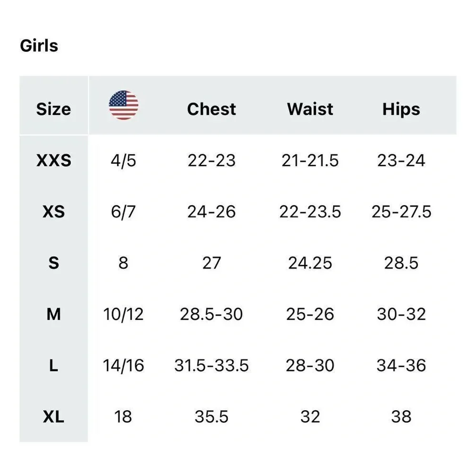Click chest value 35.5
The image size is (476, 476).
(x=211, y=416)
